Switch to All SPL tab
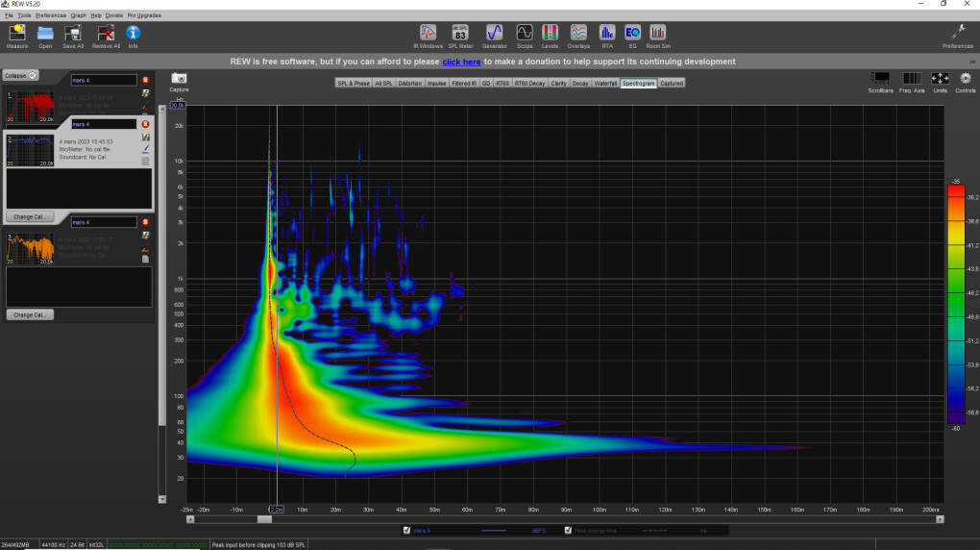This screenshot has width=980, height=550. (x=383, y=84)
